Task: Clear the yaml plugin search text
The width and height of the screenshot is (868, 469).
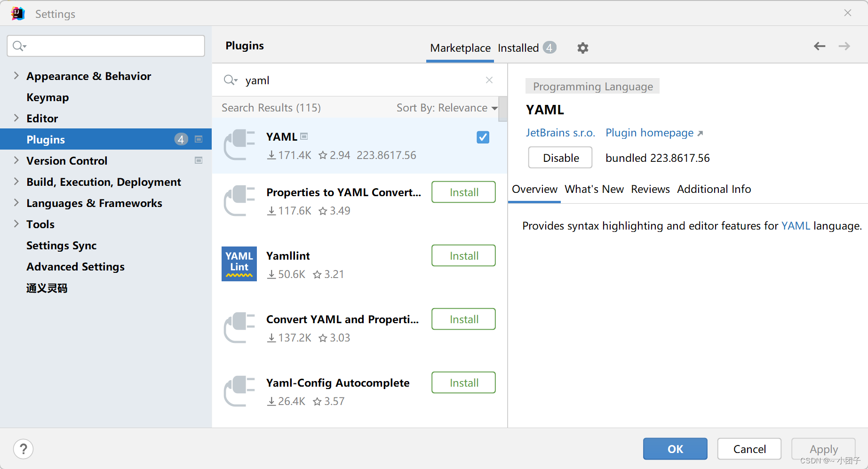Action: pyautogui.click(x=489, y=80)
